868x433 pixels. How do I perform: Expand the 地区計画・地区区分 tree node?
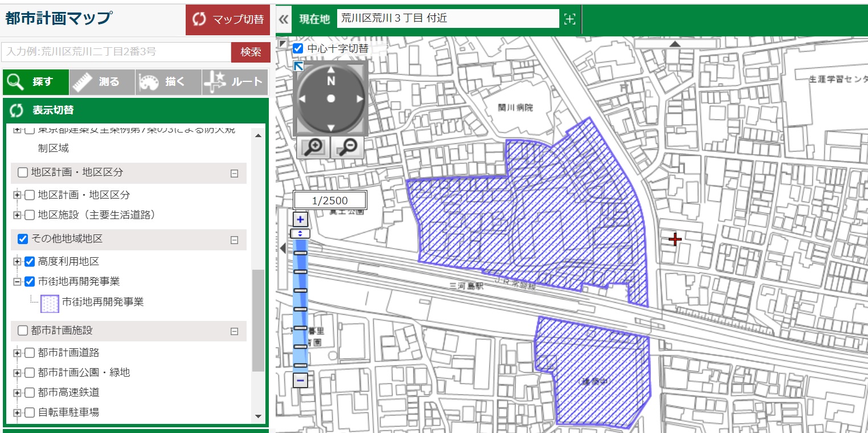click(x=17, y=195)
